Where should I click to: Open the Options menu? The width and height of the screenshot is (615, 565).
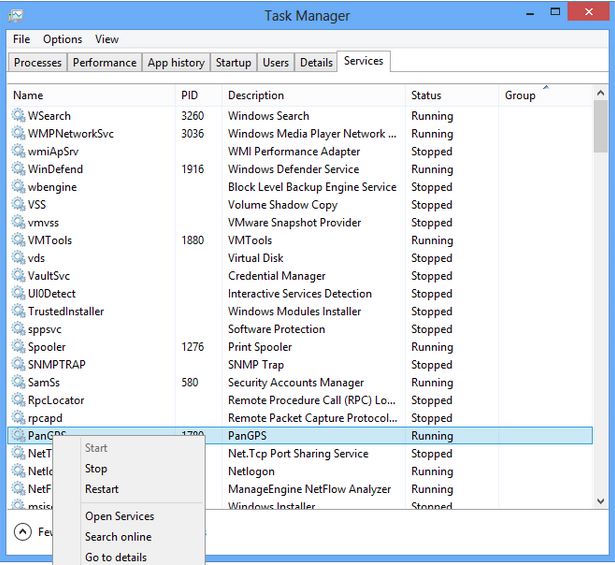pos(62,39)
